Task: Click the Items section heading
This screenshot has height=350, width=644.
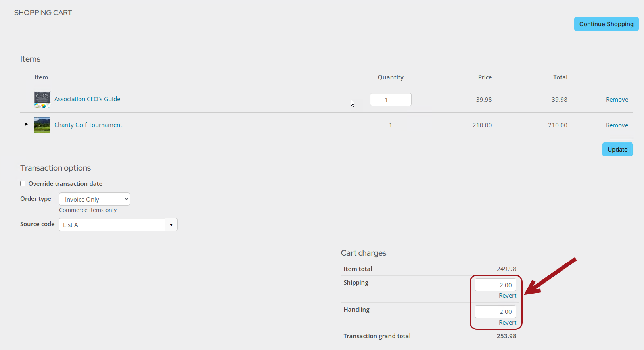Action: click(x=31, y=59)
